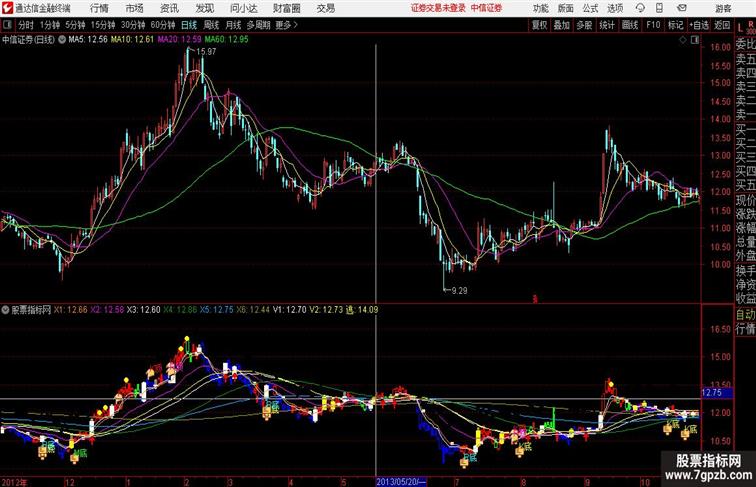Click the round arrow beside 中信证券(日线)
The image size is (756, 487).
point(62,40)
